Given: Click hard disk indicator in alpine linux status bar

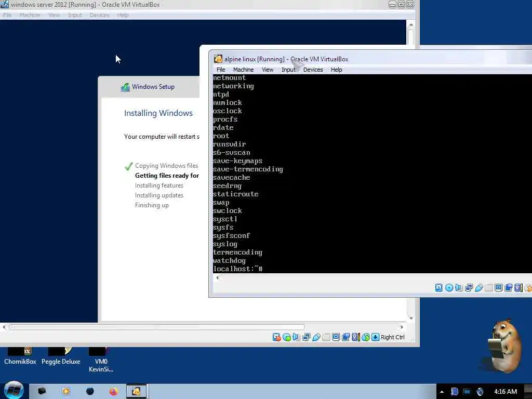Looking at the screenshot, I should click(x=438, y=288).
